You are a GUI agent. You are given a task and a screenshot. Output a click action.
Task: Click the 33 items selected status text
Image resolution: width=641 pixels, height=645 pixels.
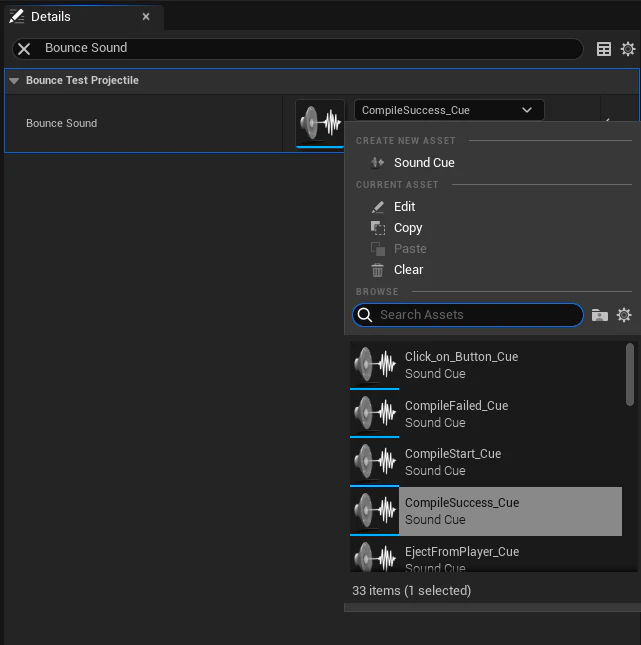coord(411,591)
